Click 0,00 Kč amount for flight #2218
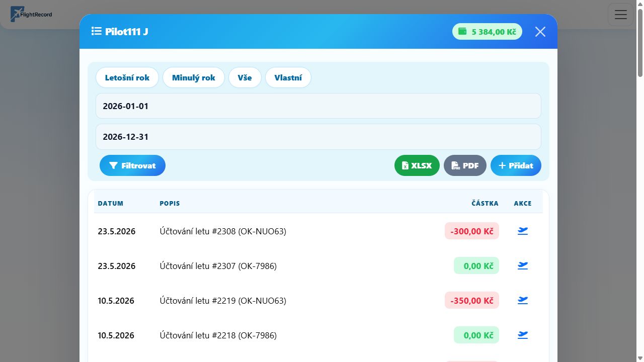The width and height of the screenshot is (644, 362). point(476,335)
